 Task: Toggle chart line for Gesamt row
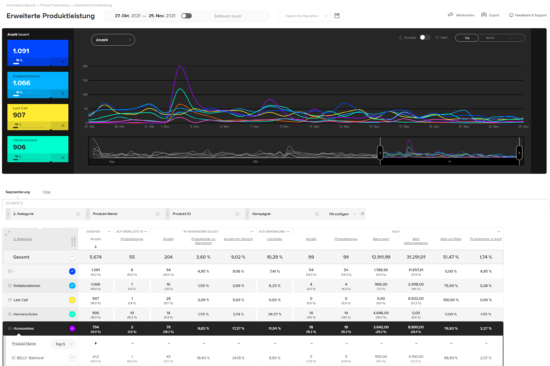point(72,257)
